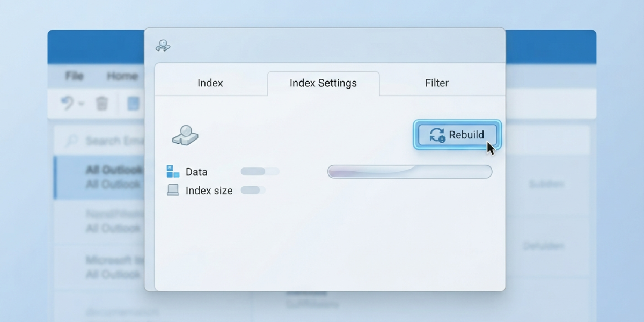644x322 pixels.
Task: Click the large index magnifier icon
Action: pyautogui.click(x=185, y=135)
